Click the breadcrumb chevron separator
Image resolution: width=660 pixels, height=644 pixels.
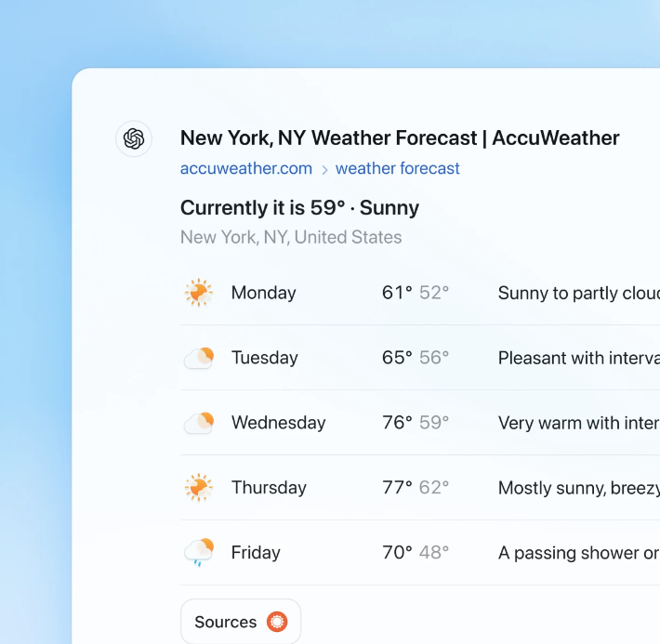point(324,169)
